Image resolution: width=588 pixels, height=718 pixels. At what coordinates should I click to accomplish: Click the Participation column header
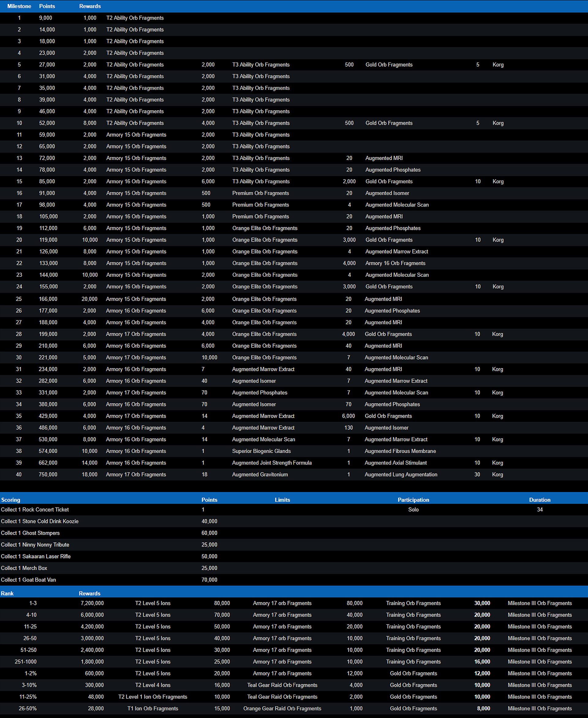pyautogui.click(x=413, y=500)
